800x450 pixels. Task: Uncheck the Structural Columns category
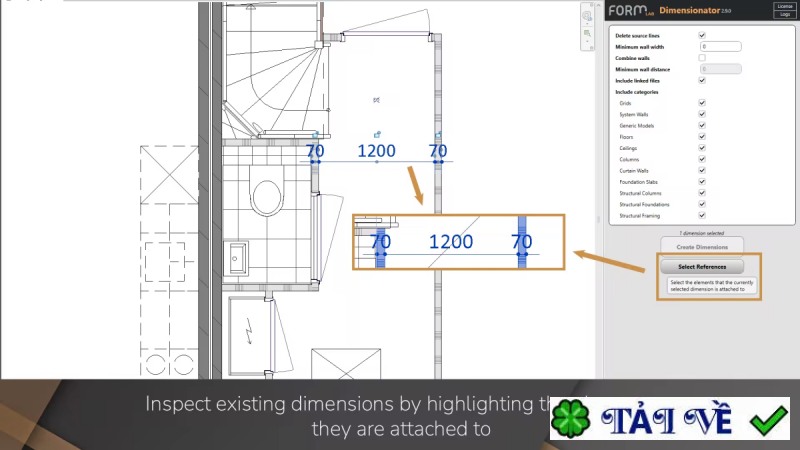[x=702, y=192]
